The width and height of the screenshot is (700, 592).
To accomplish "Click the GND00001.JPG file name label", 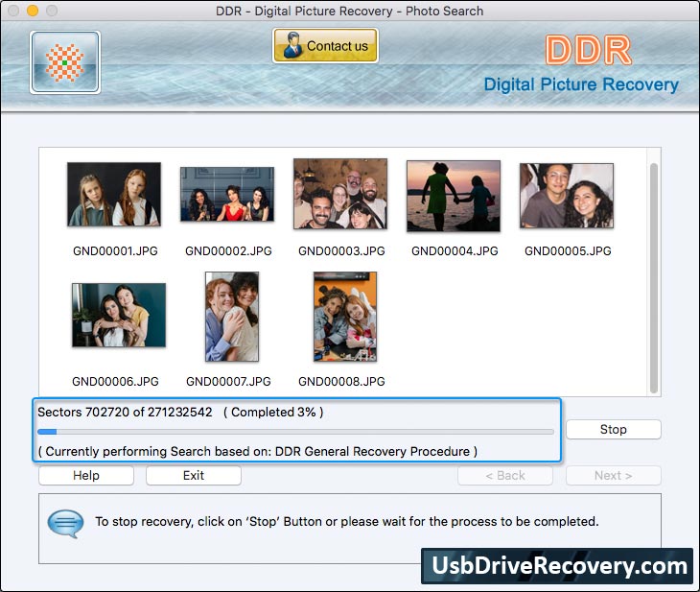I will click(x=115, y=251).
